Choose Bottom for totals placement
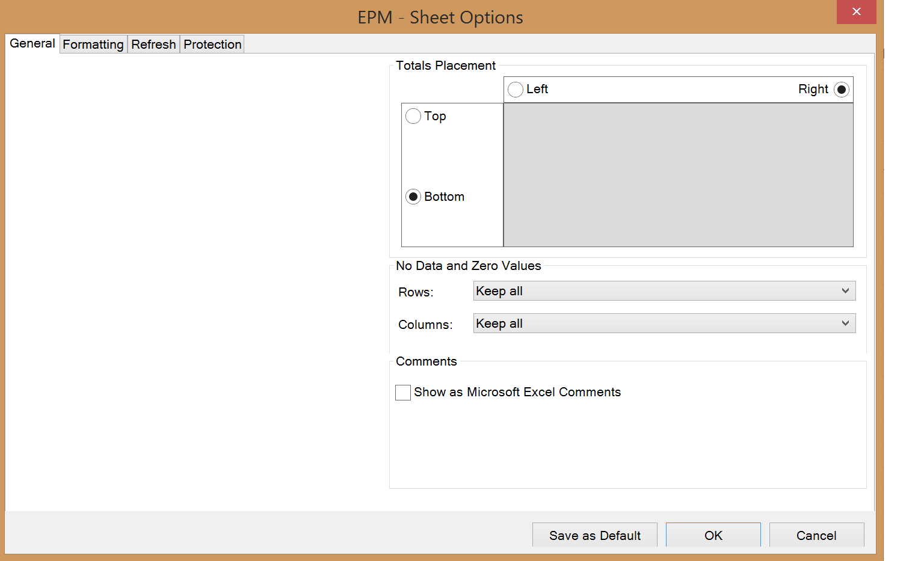Viewport: 924px width, 561px height. click(413, 197)
